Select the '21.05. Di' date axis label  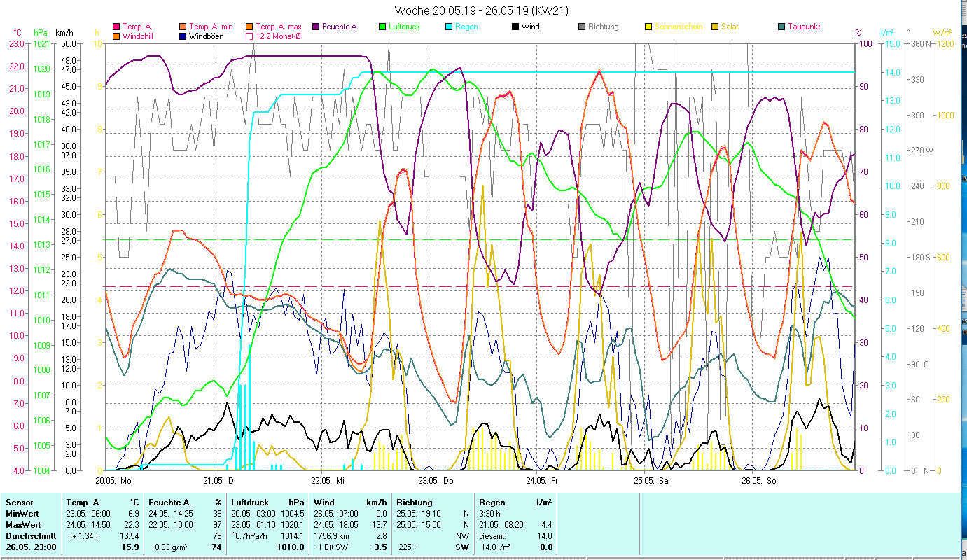219,481
